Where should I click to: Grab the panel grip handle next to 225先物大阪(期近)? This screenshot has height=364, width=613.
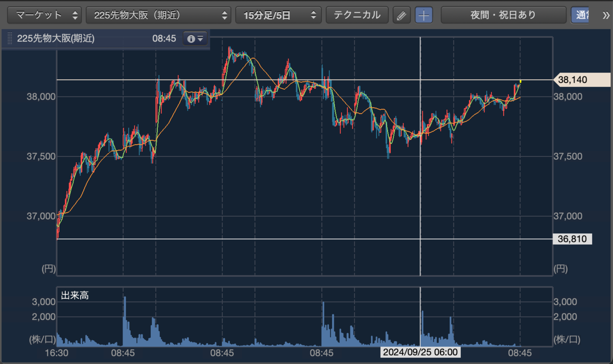tap(10, 38)
